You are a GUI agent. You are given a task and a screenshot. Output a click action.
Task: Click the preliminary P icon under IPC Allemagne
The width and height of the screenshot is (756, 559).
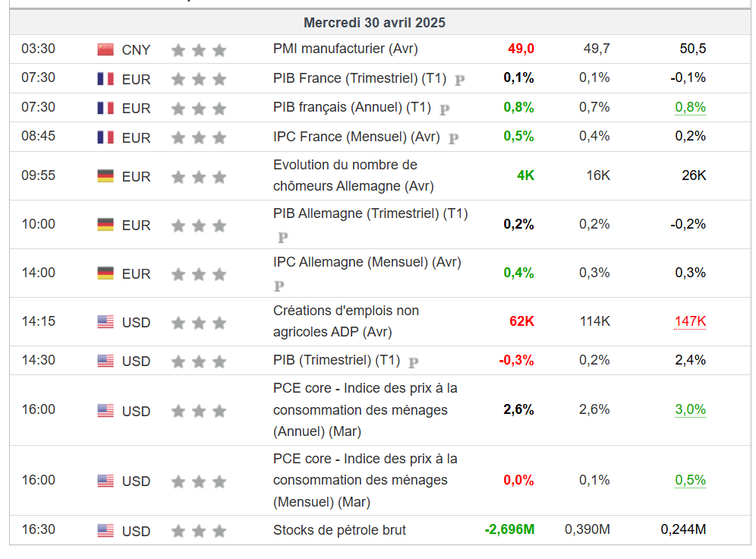pos(279,286)
